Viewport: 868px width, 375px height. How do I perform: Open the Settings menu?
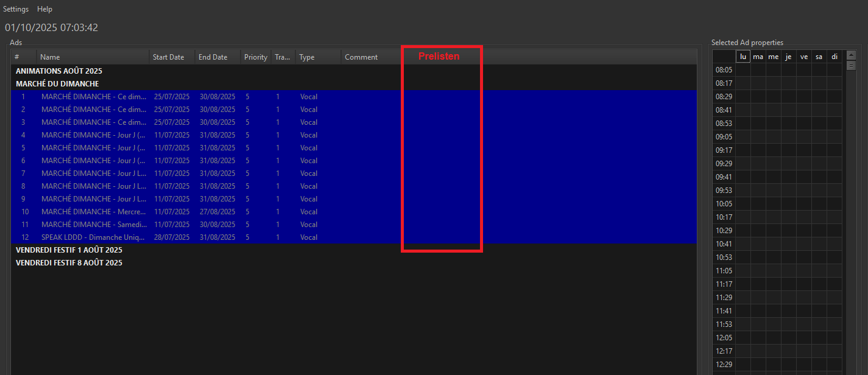(16, 9)
